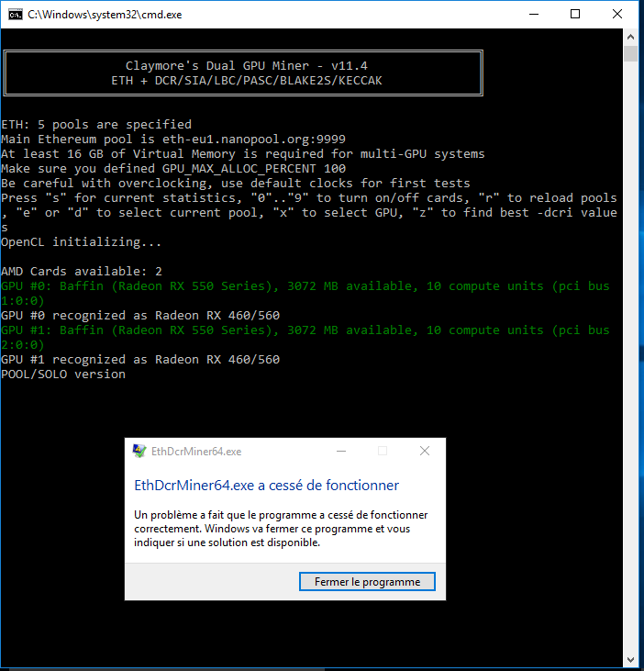Minimize the cmd.exe window
The height and width of the screenshot is (671, 644).
[534, 14]
